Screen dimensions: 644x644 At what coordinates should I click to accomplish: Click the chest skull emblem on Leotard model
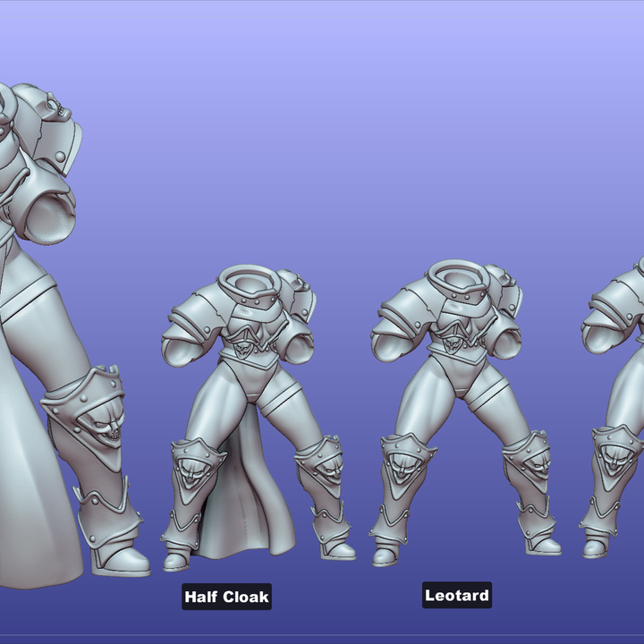tap(453, 341)
